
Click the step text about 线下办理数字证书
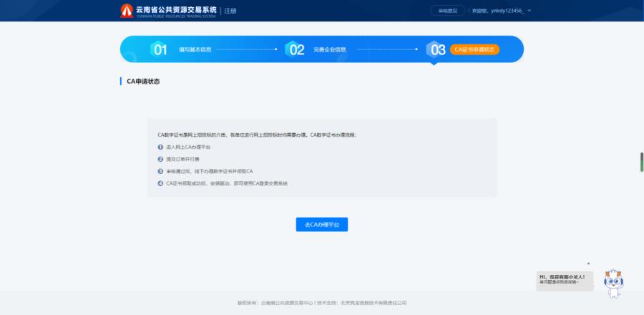coord(210,171)
